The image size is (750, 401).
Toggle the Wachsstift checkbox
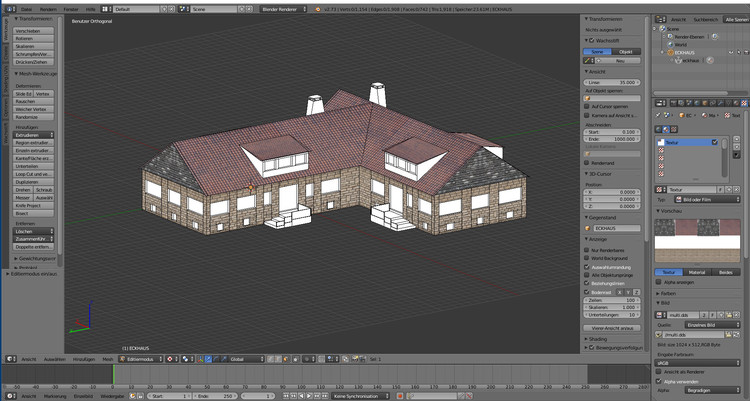click(592, 40)
